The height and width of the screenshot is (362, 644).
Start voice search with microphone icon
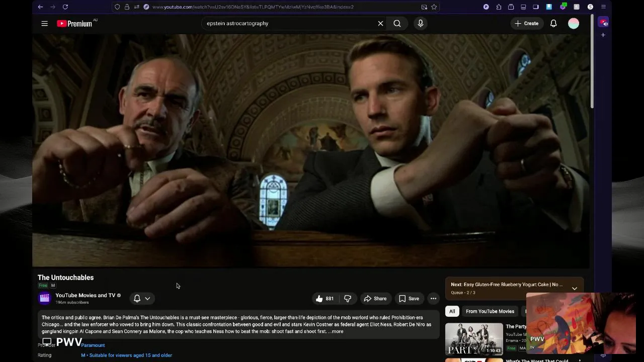[421, 23]
